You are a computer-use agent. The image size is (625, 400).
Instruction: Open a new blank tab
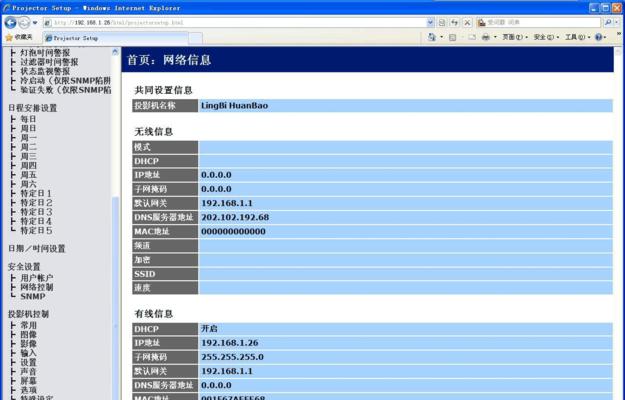pos(195,38)
